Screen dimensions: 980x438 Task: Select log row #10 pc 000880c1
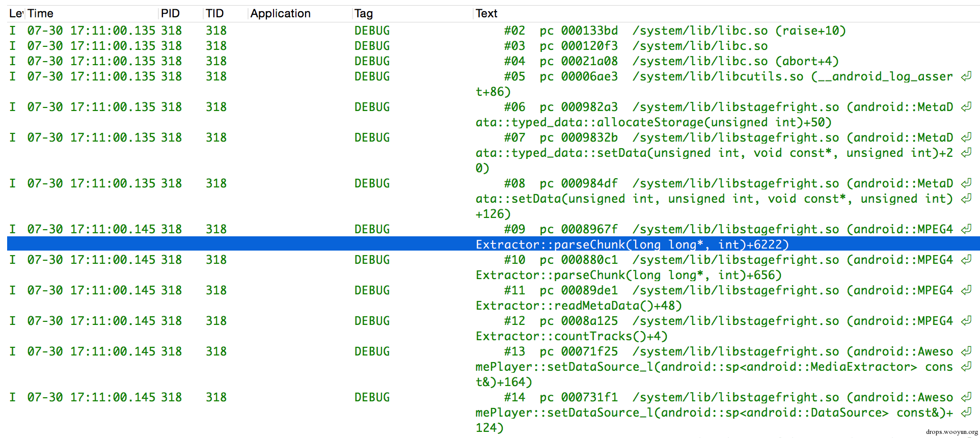pos(493,260)
